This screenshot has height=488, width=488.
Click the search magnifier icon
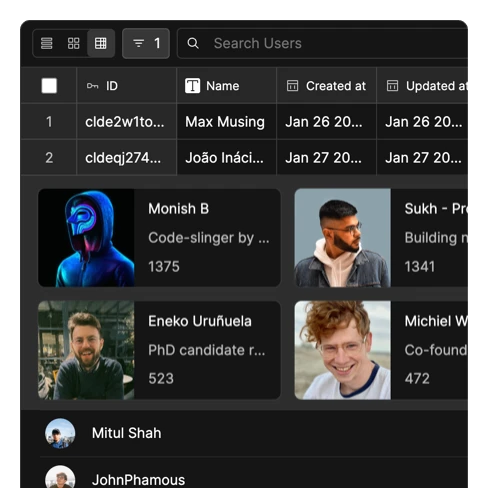193,43
